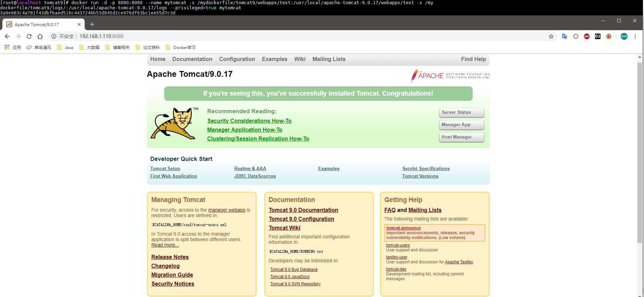Open the Java bookmarks folder
Image resolution: width=644 pixels, height=297 pixels.
click(x=65, y=47)
